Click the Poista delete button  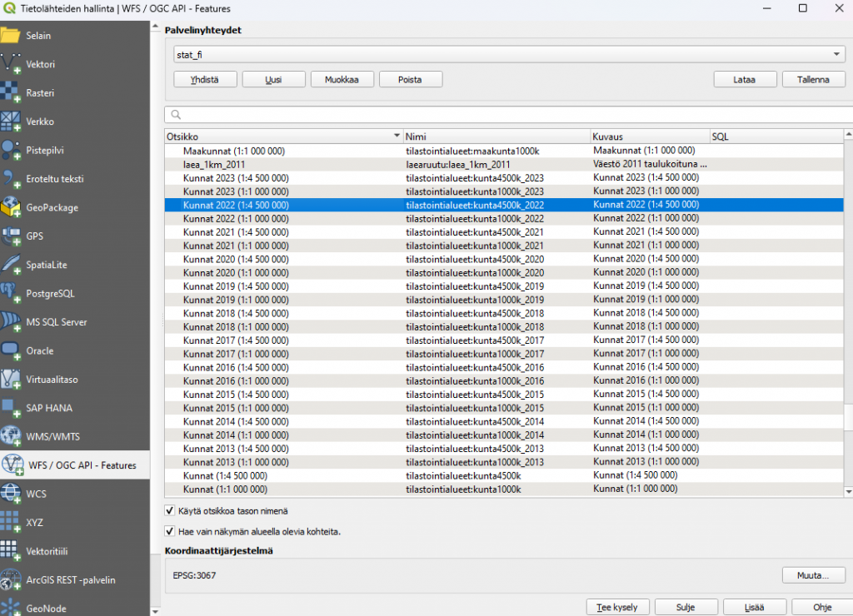[411, 79]
